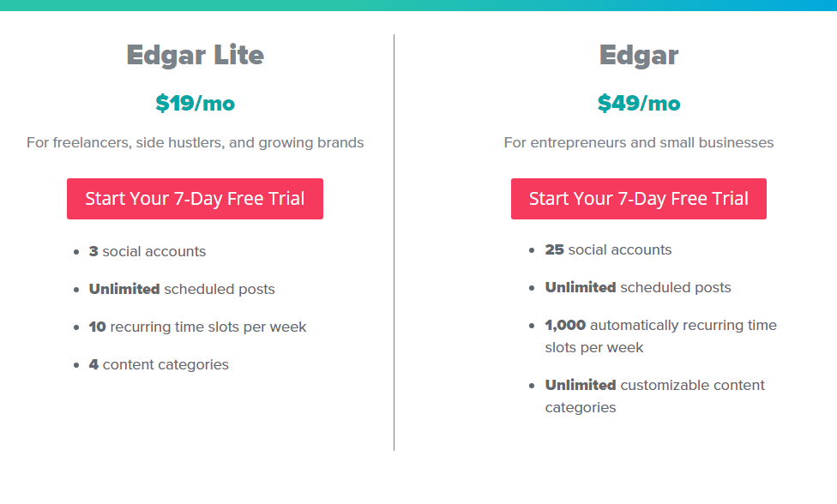Click the 3 social accounts feature
Screen dimensions: 837x504
[148, 251]
